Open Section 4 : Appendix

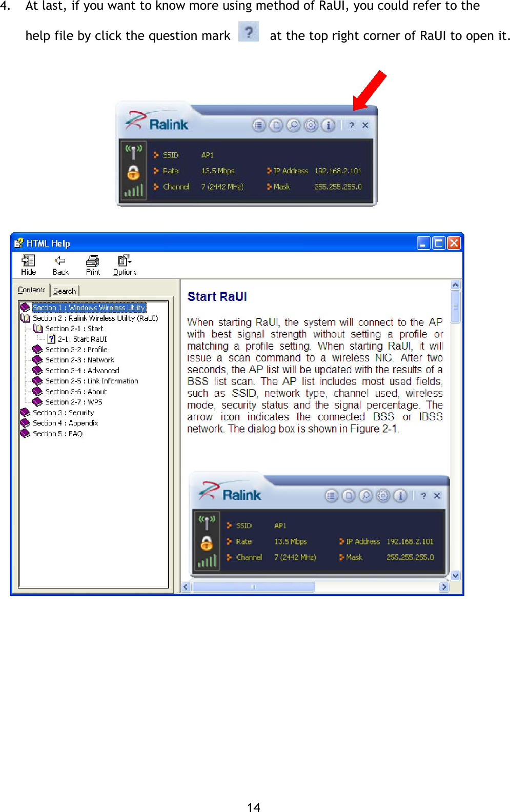(65, 423)
